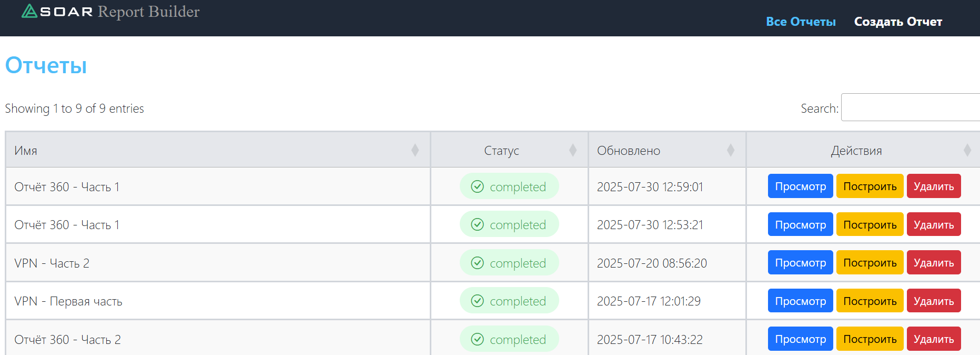The height and width of the screenshot is (355, 980).
Task: Delete the VPN - Часть 2 report
Action: click(933, 263)
